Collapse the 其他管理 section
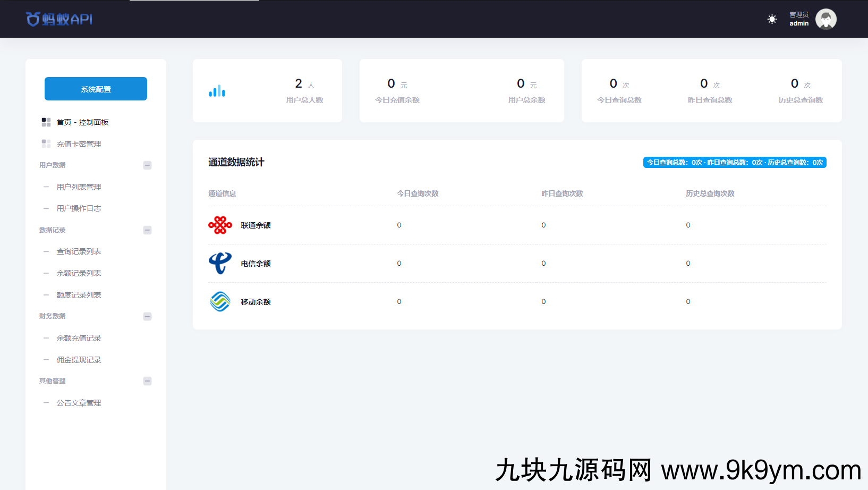Viewport: 868px width, 490px height. coord(148,381)
